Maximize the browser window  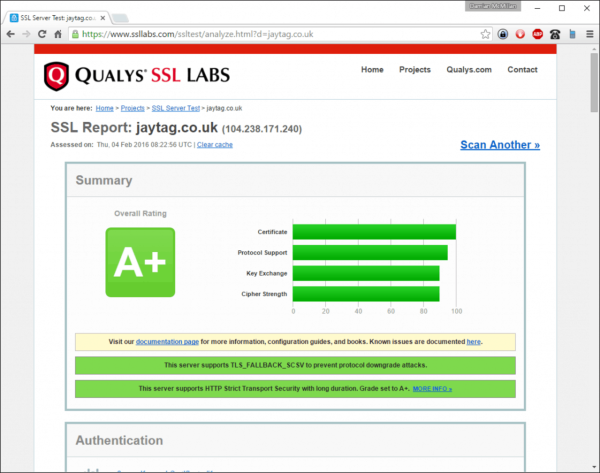point(562,8)
